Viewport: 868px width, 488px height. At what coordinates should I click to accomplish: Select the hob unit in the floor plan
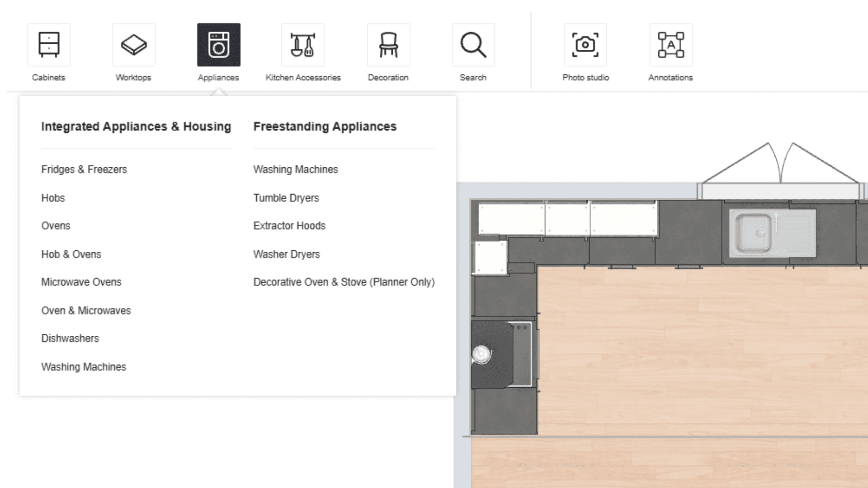tap(504, 355)
